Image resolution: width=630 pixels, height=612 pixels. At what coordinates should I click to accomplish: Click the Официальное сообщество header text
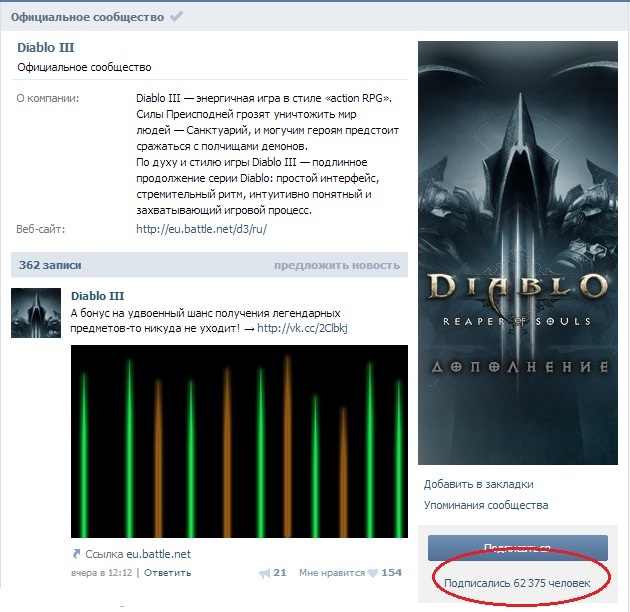coord(87,17)
